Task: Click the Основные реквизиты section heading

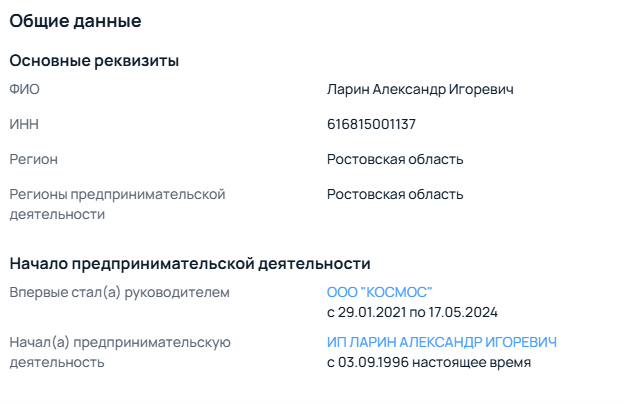Action: (94, 61)
